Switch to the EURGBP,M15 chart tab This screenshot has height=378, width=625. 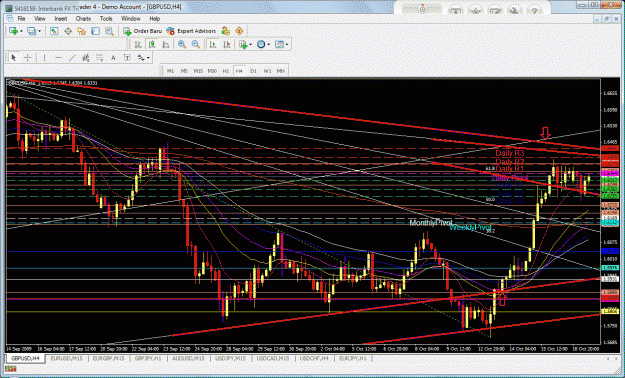(x=108, y=358)
